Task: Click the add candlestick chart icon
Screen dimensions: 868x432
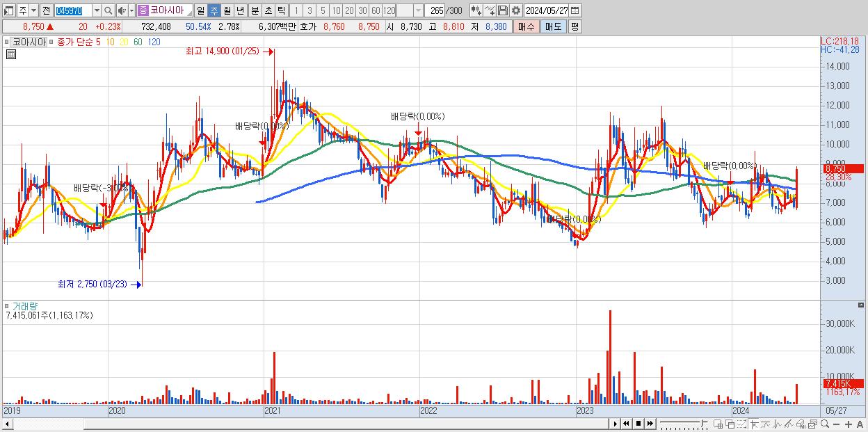Action: pyautogui.click(x=476, y=10)
